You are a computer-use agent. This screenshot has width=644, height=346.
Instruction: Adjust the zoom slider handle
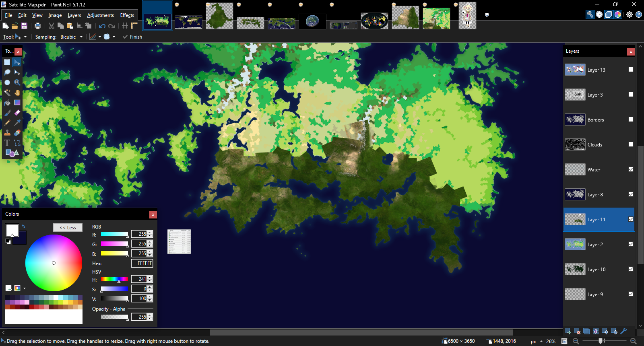point(601,341)
